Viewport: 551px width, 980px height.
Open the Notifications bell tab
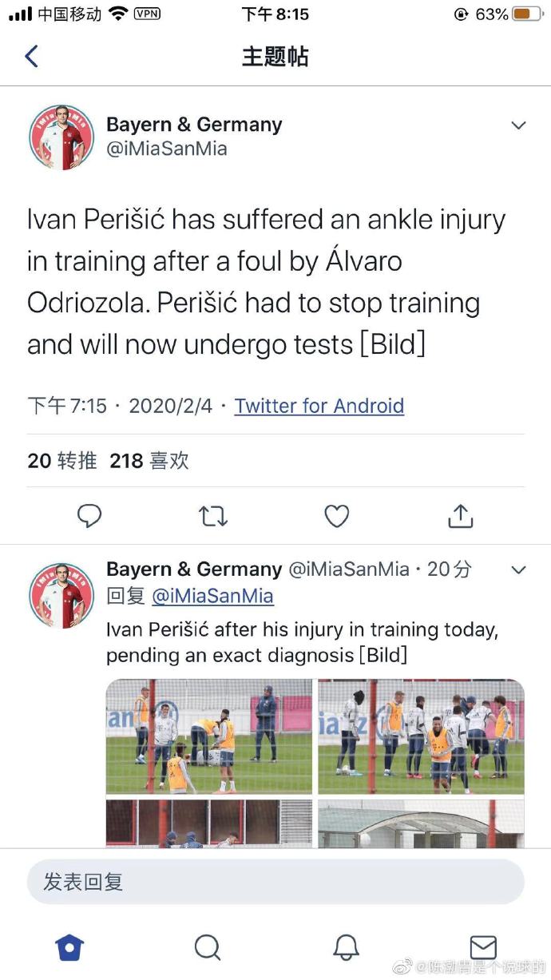(x=346, y=947)
